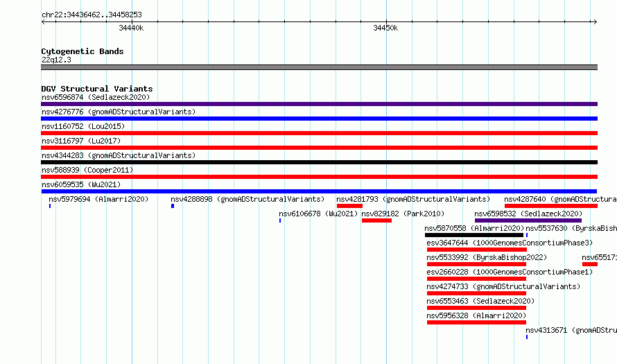
Task: Select the nsv4274733 (gnomADStructuralVariants) label
Action: [x=503, y=286]
